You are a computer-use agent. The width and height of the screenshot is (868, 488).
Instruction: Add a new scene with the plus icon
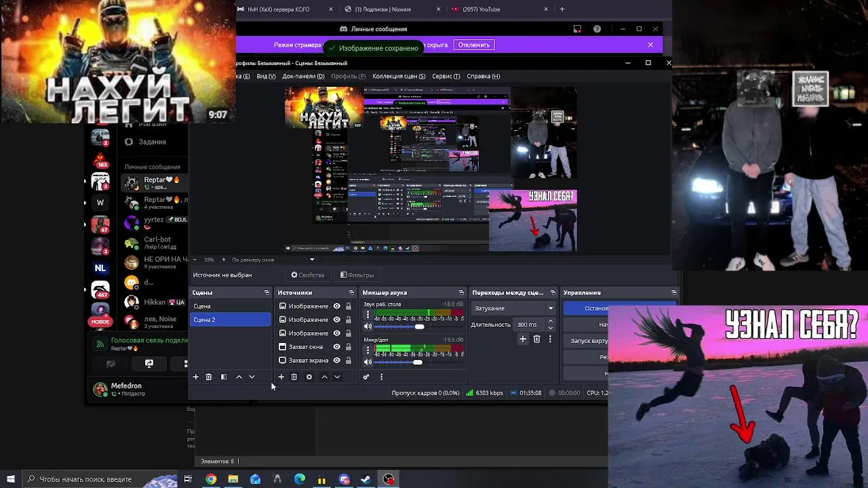(195, 377)
